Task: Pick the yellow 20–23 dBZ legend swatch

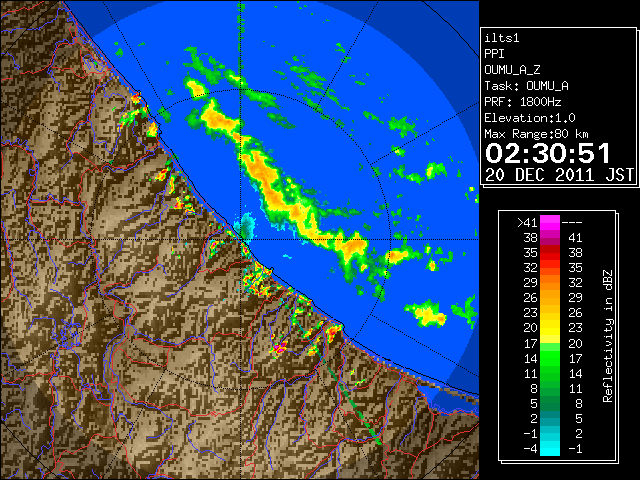Action: pyautogui.click(x=550, y=328)
